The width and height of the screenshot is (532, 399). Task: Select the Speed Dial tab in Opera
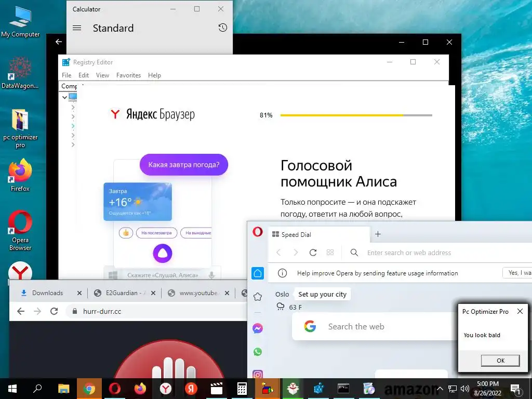tap(319, 234)
